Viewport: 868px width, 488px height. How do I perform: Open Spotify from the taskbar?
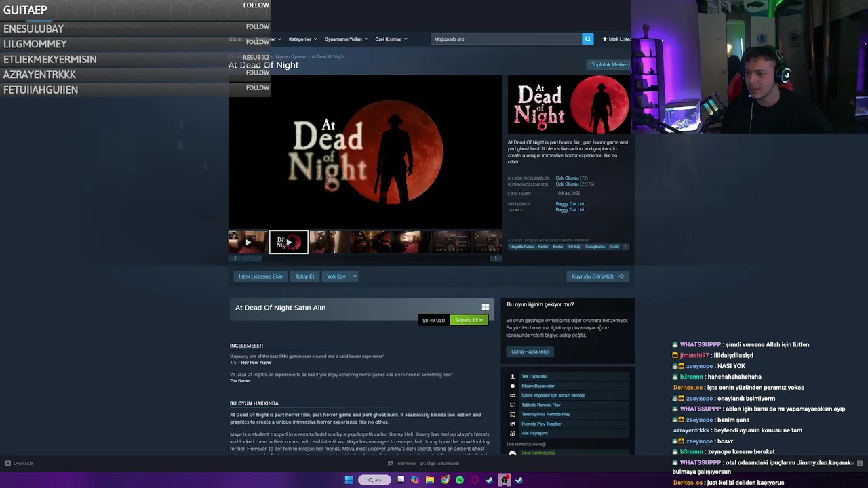(460, 480)
